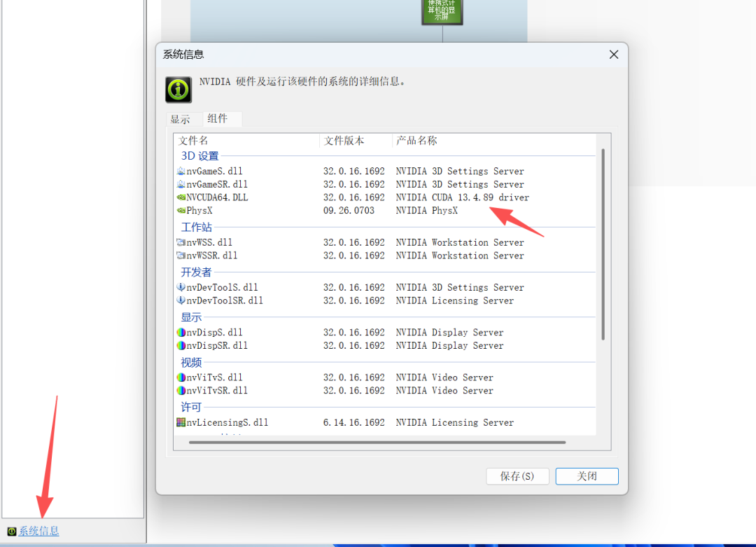Switch to the 显示 tab

coord(180,119)
